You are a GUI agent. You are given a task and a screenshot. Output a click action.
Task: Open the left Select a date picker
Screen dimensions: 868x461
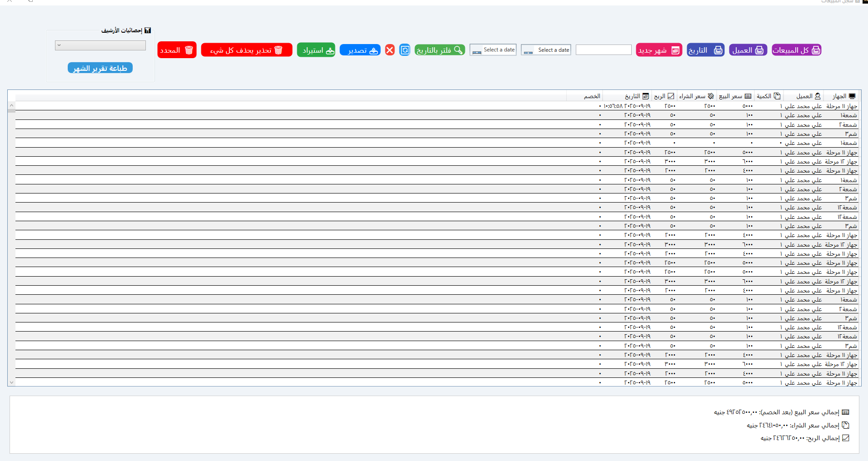pyautogui.click(x=493, y=50)
